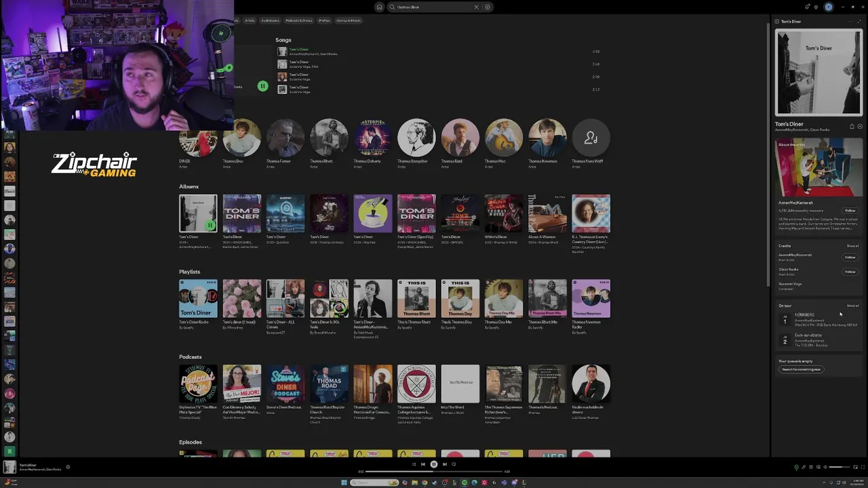Play the Tom's Diner track lasting 2:13
This screenshot has width=868, height=488.
tap(438, 89)
